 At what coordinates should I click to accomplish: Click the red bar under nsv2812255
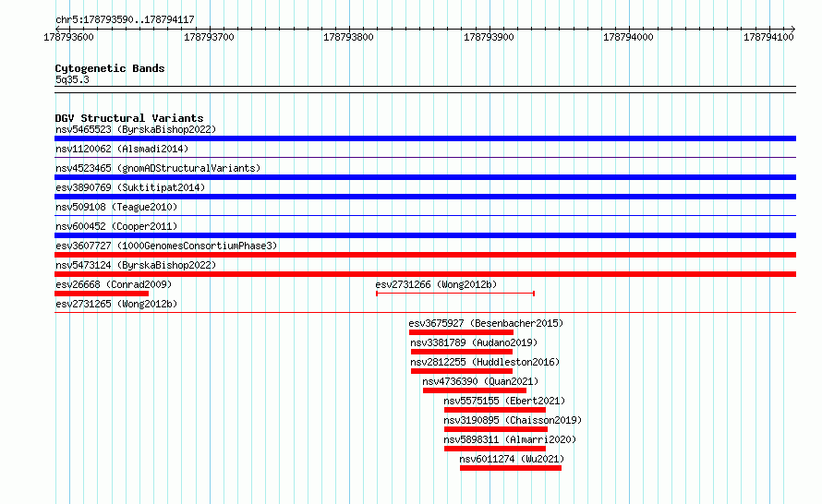(462, 371)
